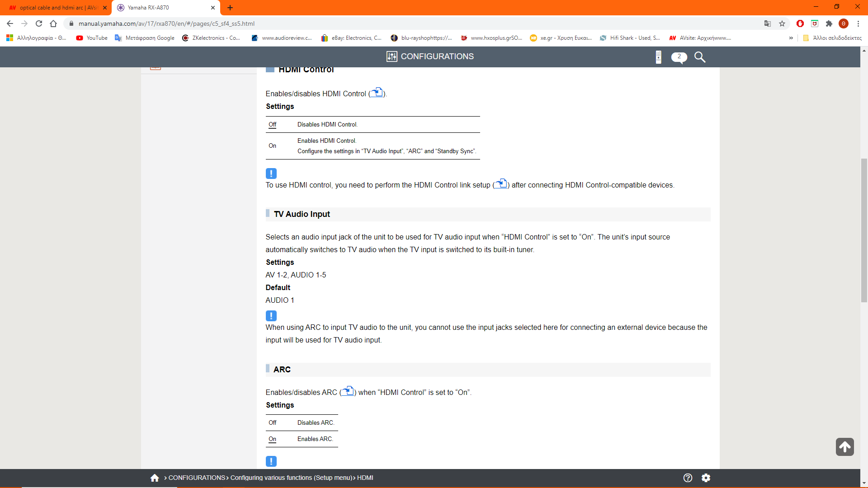Open the search magnifier in the manual header

(699, 57)
